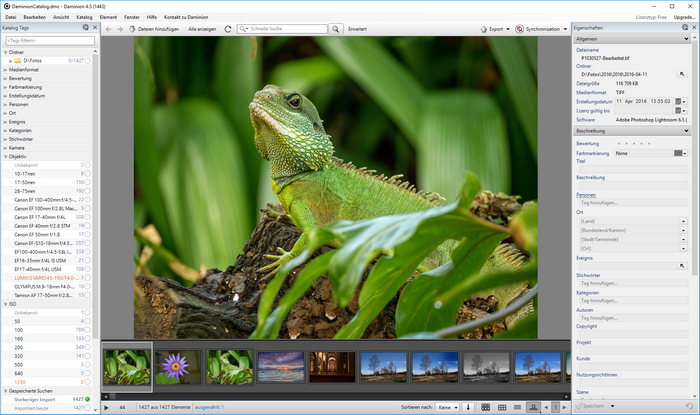Viewport: 700px width, 415px height.
Task: Click the magnifier search button
Action: coord(335,29)
